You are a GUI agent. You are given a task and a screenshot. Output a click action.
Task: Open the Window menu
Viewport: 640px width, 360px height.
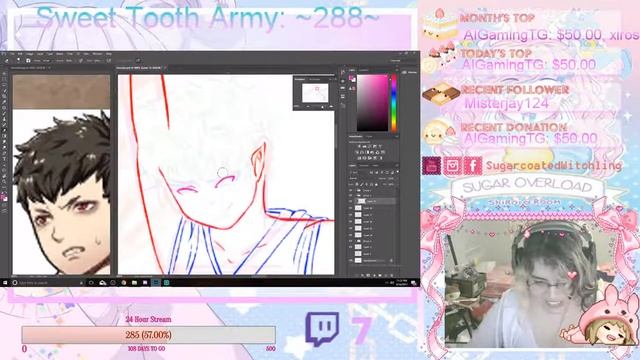(x=98, y=54)
